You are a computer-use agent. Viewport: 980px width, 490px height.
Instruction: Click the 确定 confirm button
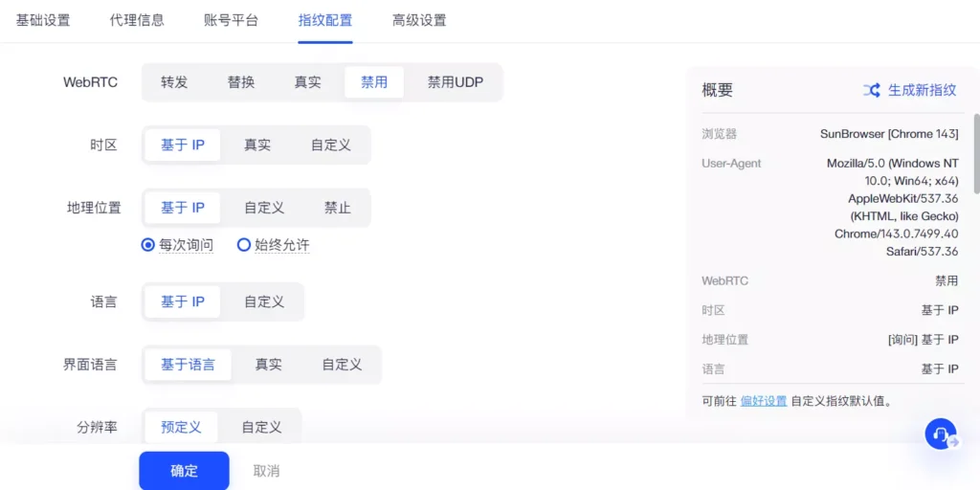(x=184, y=471)
